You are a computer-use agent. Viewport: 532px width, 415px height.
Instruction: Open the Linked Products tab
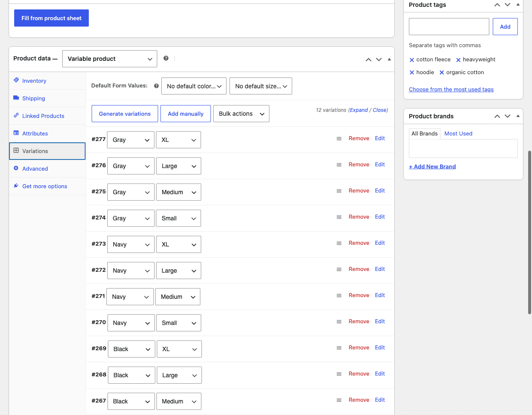(47, 116)
